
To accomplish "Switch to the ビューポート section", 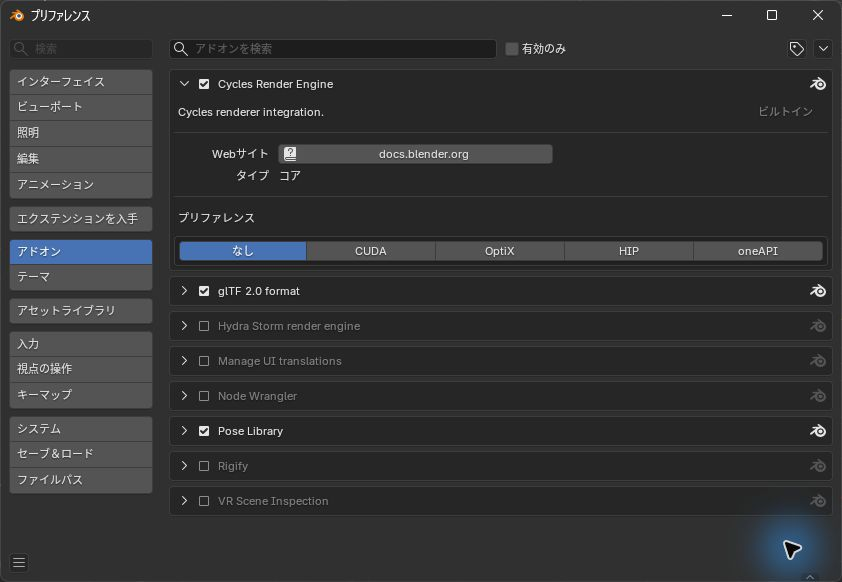I will pyautogui.click(x=81, y=107).
